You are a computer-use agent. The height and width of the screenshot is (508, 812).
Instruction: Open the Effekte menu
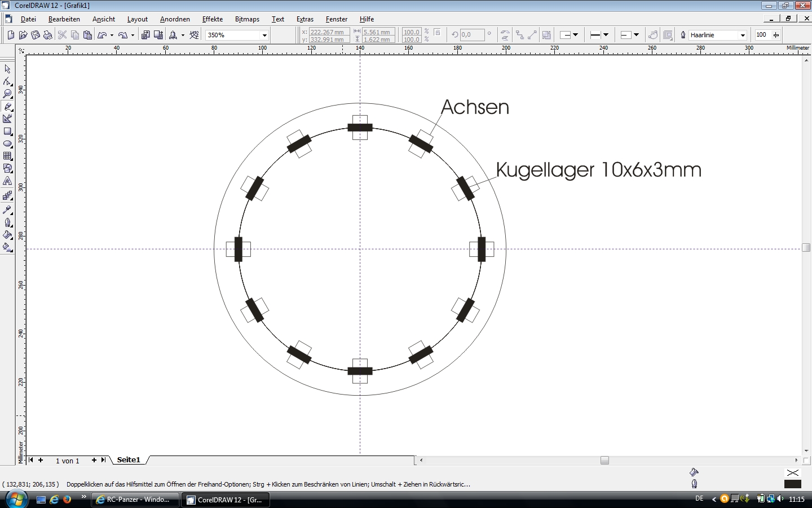click(213, 19)
